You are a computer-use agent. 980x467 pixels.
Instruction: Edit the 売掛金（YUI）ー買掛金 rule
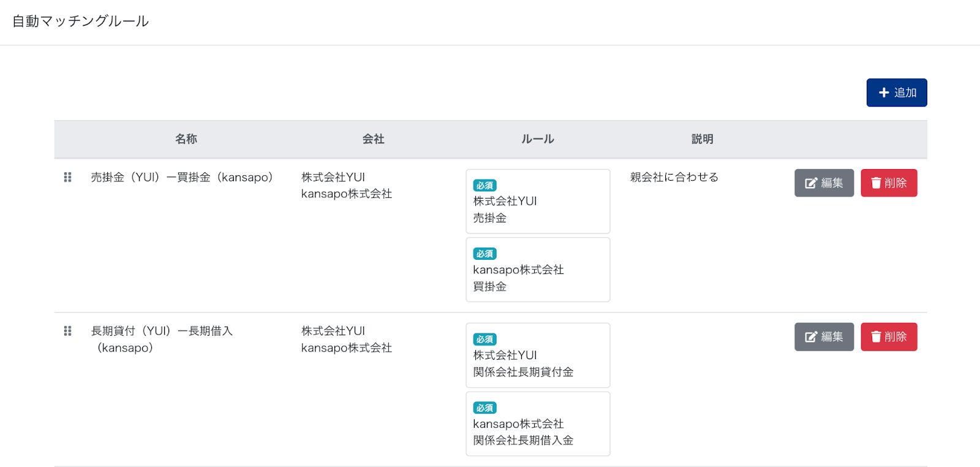824,183
